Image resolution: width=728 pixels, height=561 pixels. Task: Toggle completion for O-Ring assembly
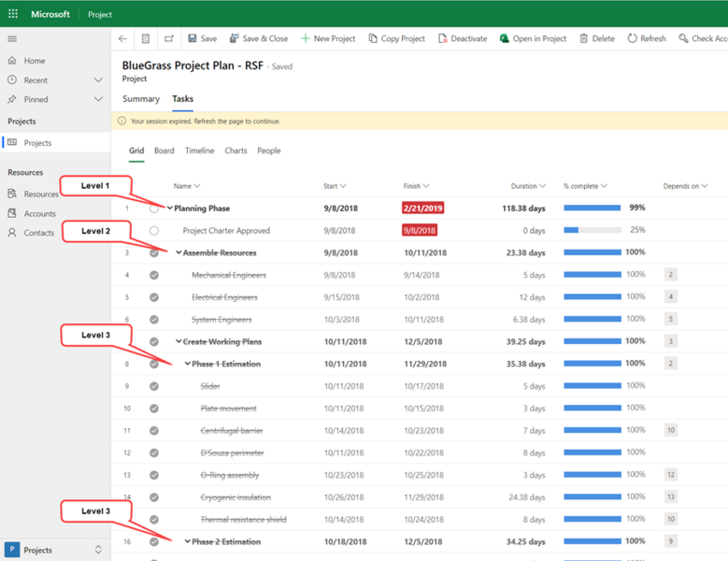coord(154,475)
